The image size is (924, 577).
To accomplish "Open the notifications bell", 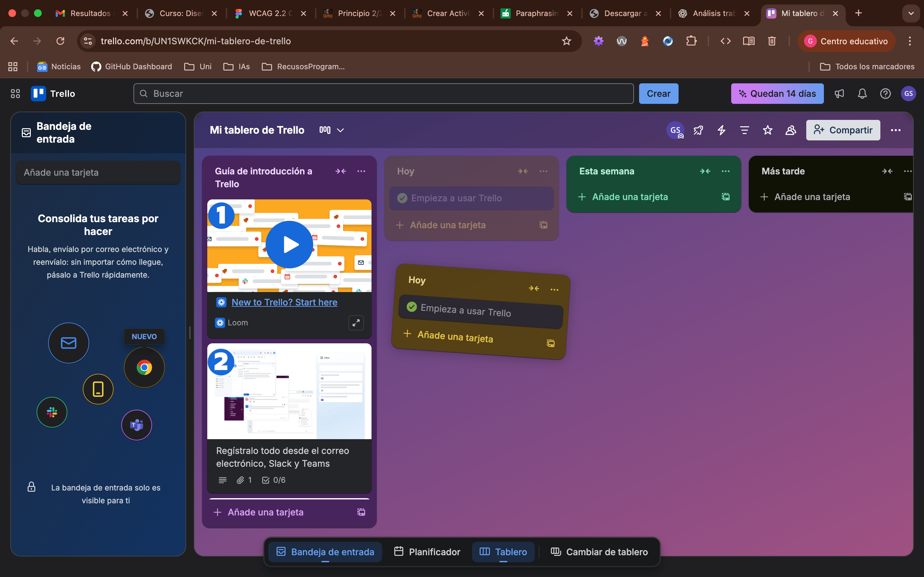I will tap(862, 94).
